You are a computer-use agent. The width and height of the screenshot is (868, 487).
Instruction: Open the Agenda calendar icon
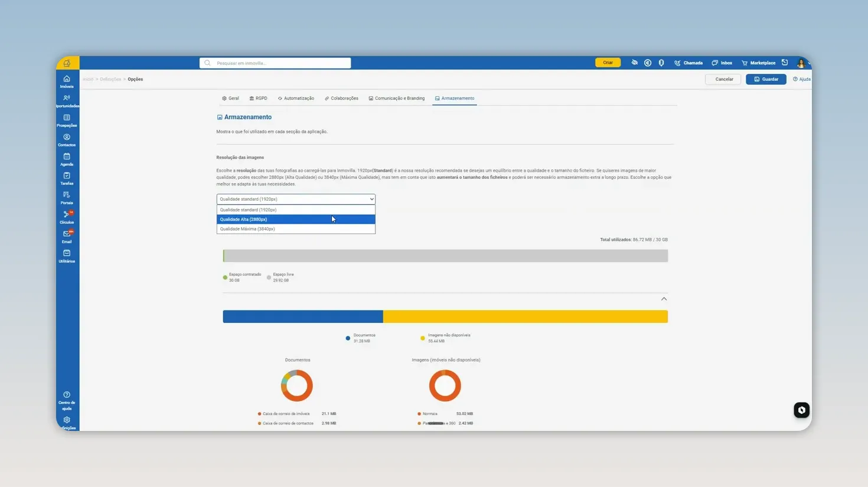tap(67, 159)
